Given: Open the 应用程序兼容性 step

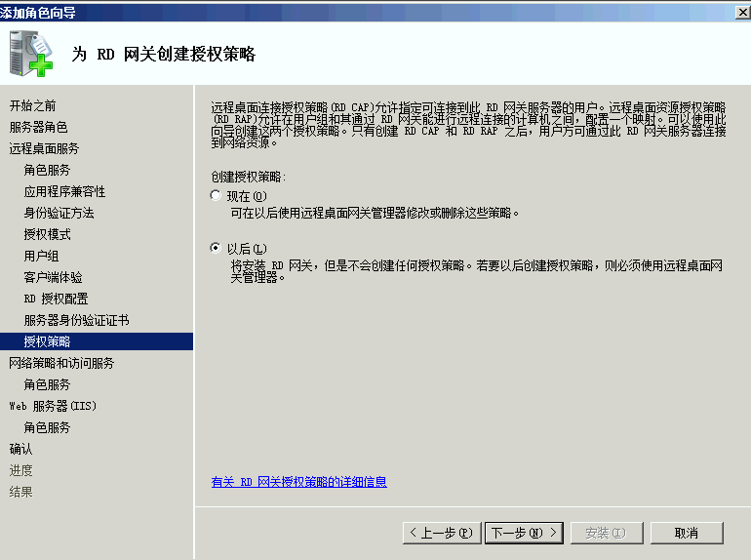Looking at the screenshot, I should click(64, 191).
